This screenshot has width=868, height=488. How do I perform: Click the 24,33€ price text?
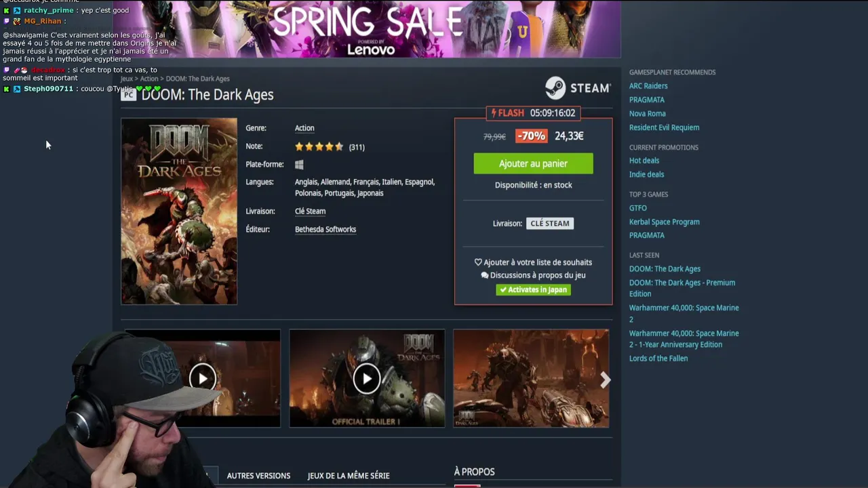point(569,136)
